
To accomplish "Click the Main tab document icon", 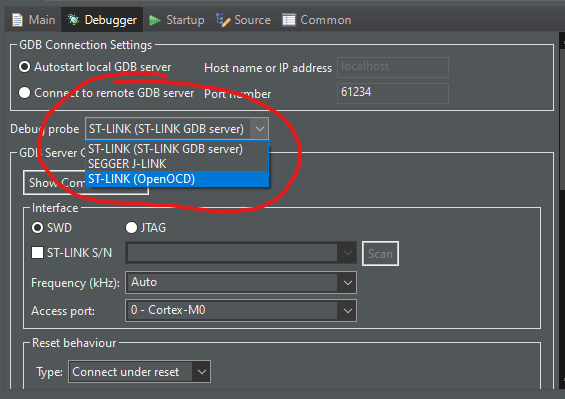I will point(17,20).
